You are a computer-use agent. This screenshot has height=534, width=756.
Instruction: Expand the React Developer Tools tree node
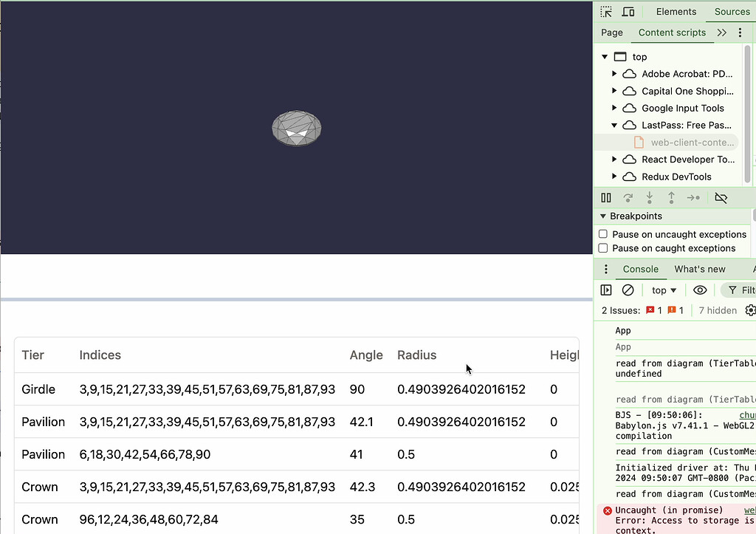[x=615, y=159]
